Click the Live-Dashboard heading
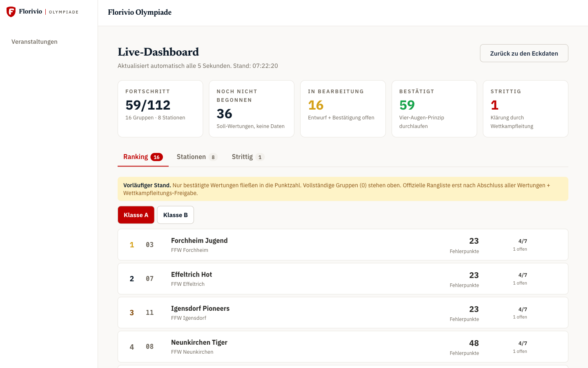 [158, 52]
